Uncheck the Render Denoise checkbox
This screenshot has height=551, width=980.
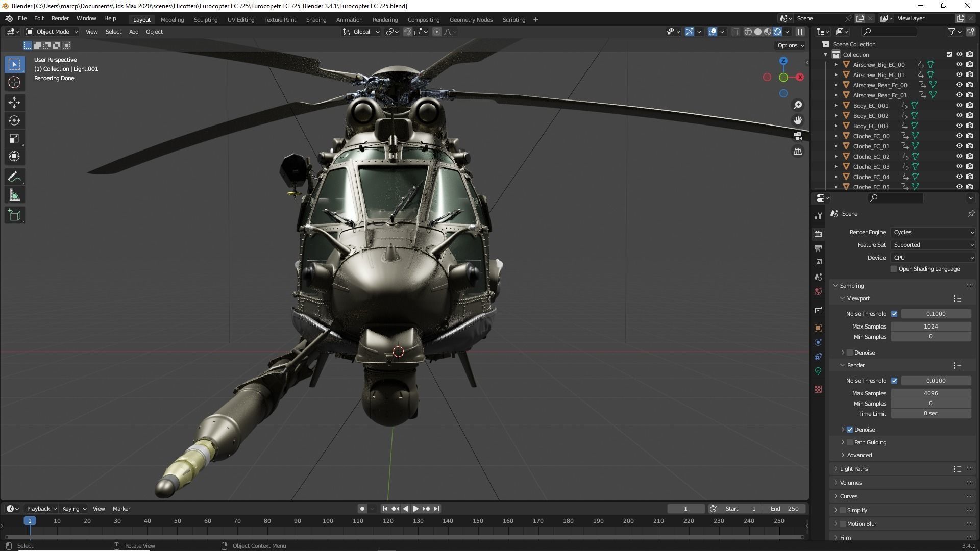click(850, 430)
